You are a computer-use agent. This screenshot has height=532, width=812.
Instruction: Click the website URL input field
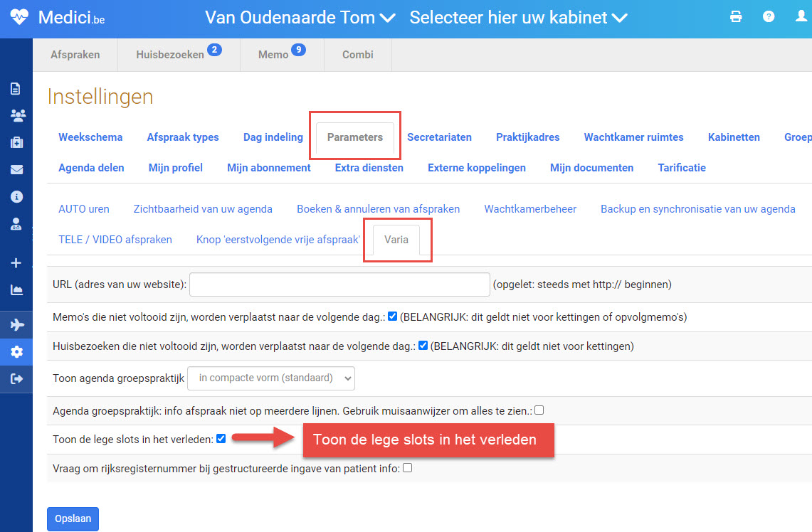pos(339,284)
